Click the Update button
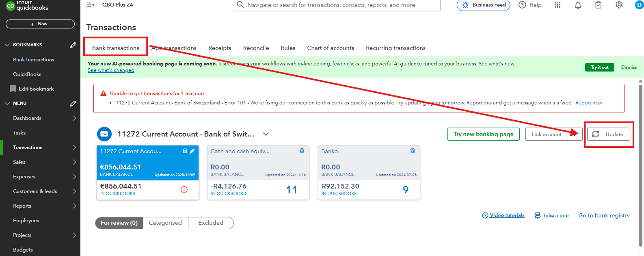 coord(609,134)
